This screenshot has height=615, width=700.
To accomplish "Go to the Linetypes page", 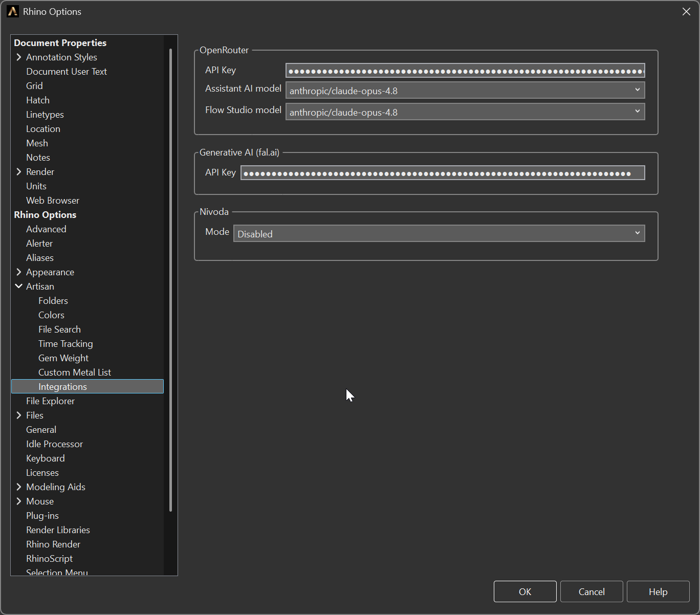I will coord(45,115).
